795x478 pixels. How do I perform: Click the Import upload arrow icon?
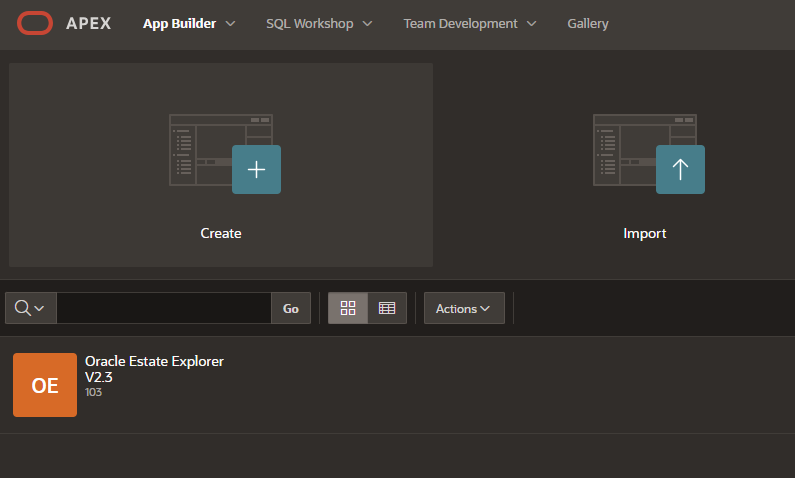[680, 169]
